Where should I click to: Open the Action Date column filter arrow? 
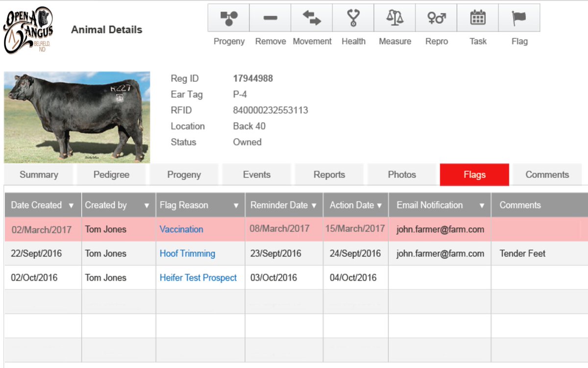(x=379, y=205)
